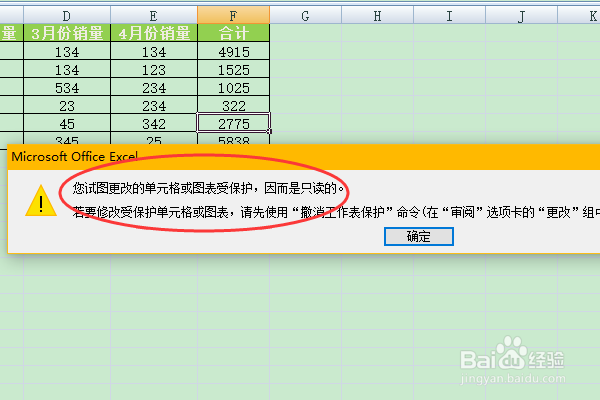The image size is (600, 400).
Task: Click the selected cell 2775
Action: point(233,123)
